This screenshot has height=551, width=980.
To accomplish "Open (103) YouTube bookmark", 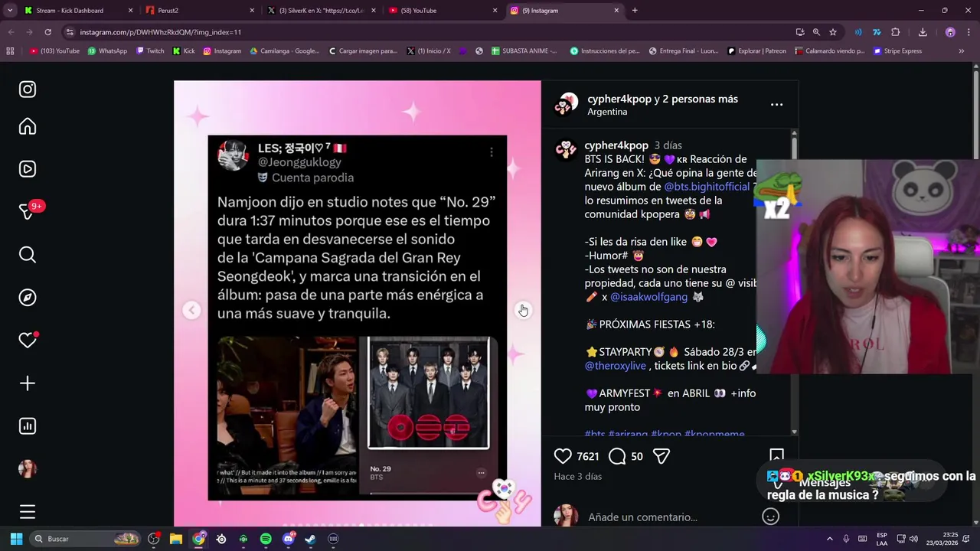I will pyautogui.click(x=54, y=51).
